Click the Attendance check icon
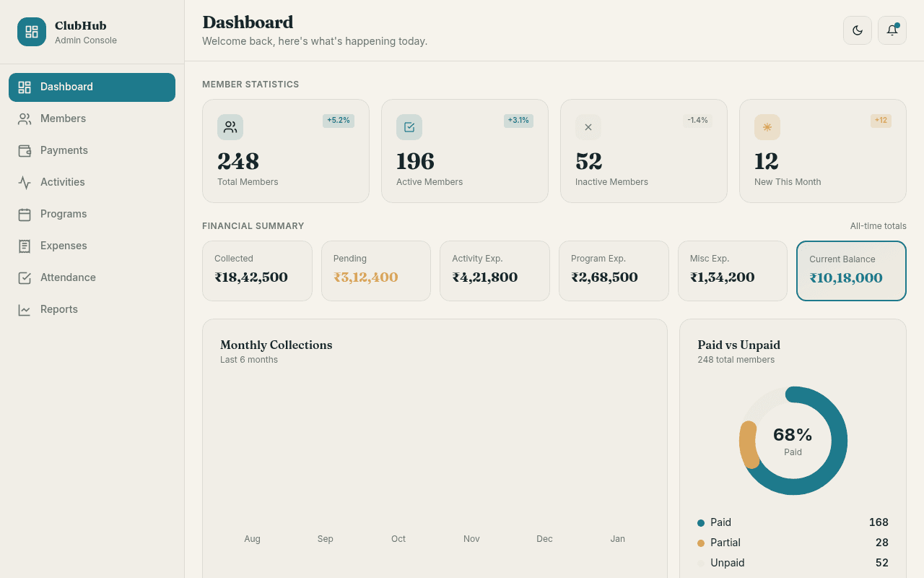The image size is (924, 578). tap(25, 277)
